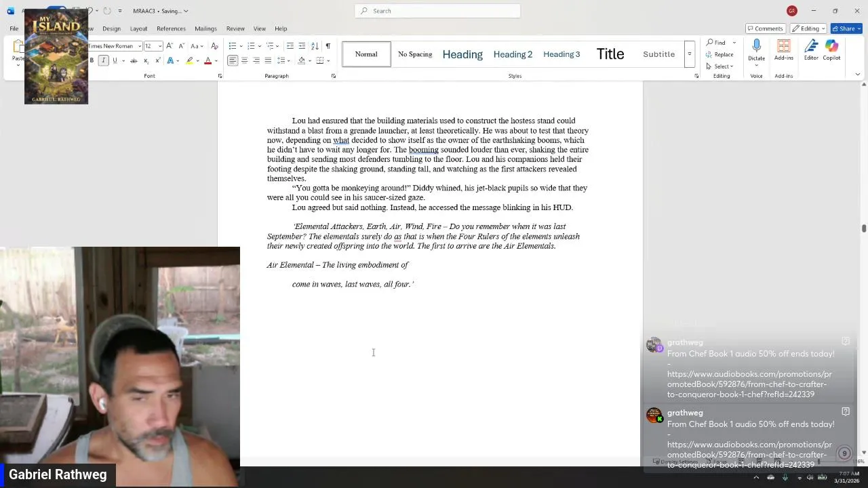Toggle Align Left paragraph alignment

coord(233,60)
